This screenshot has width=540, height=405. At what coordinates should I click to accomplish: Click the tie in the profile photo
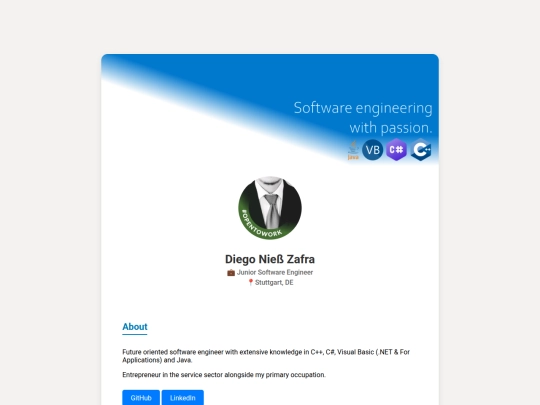pos(272,211)
